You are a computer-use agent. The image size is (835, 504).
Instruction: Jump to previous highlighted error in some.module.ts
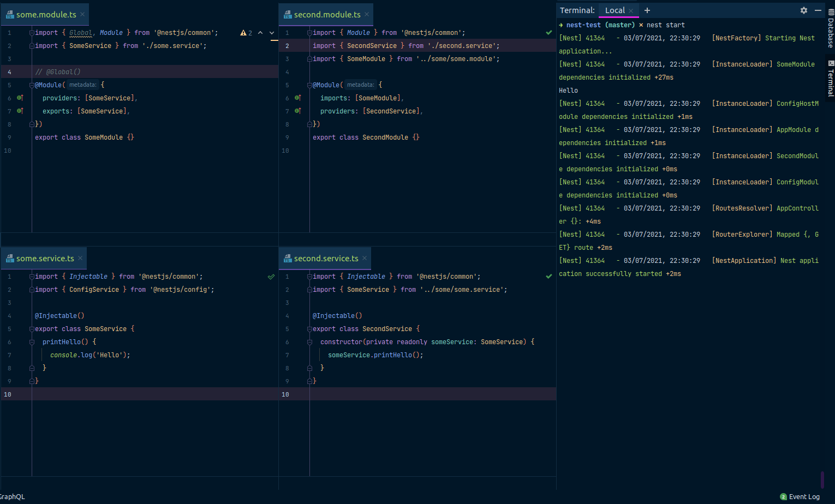coord(260,33)
